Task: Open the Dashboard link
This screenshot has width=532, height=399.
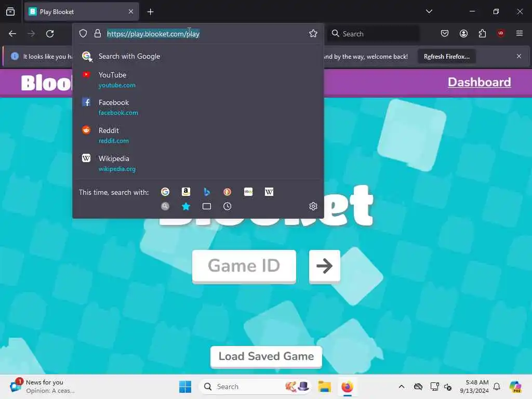Action: [479, 83]
